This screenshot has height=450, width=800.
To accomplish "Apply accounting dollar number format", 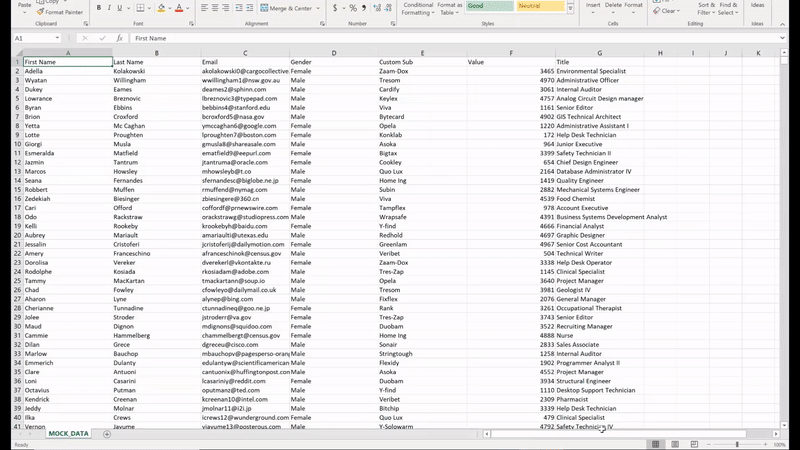I will pos(335,8).
